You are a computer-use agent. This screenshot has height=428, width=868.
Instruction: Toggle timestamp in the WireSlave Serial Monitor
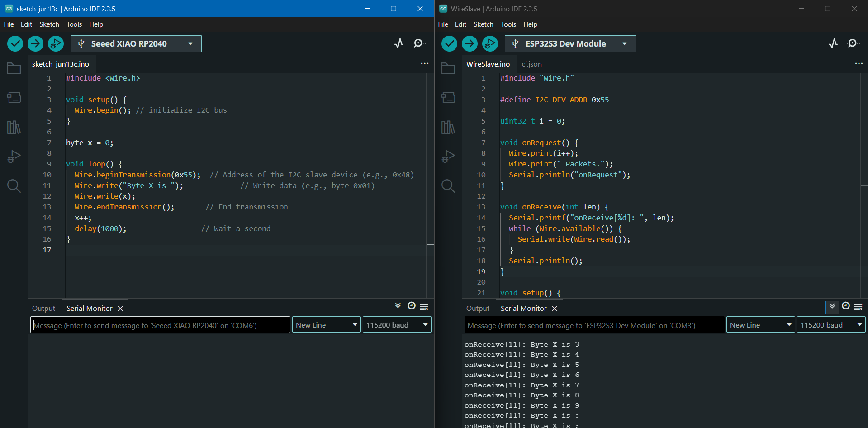[845, 306]
